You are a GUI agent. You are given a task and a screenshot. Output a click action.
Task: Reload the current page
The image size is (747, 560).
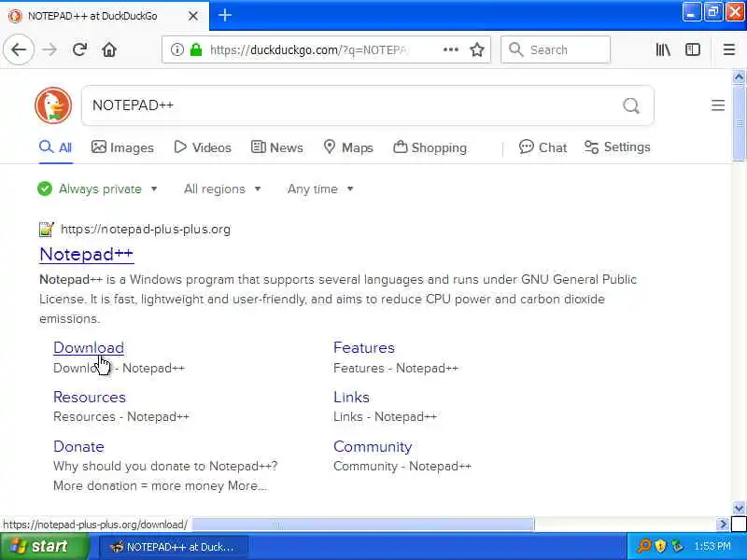[79, 49]
